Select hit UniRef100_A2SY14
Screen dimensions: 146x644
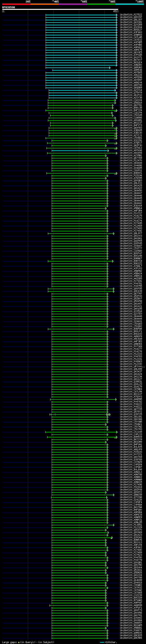pyautogui.click(x=131, y=90)
